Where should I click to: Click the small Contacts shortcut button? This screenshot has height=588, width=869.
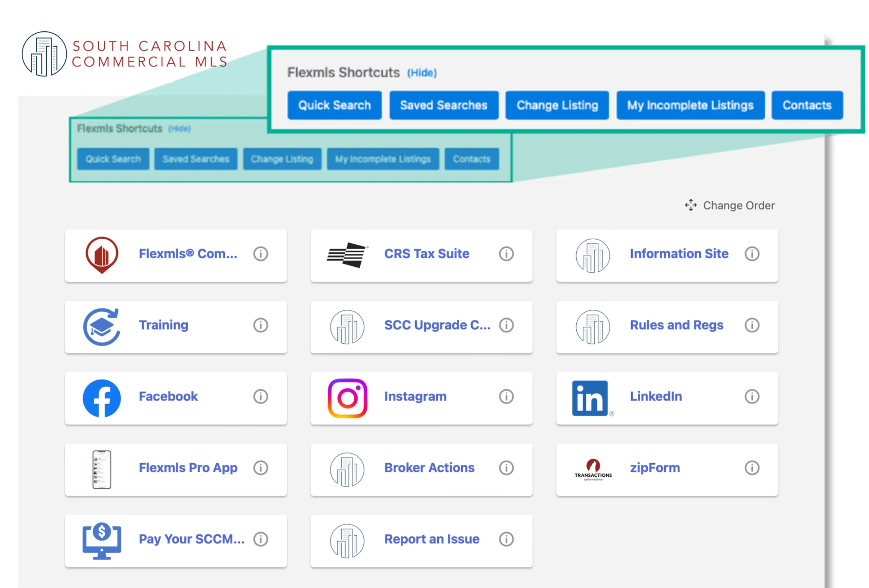[471, 159]
